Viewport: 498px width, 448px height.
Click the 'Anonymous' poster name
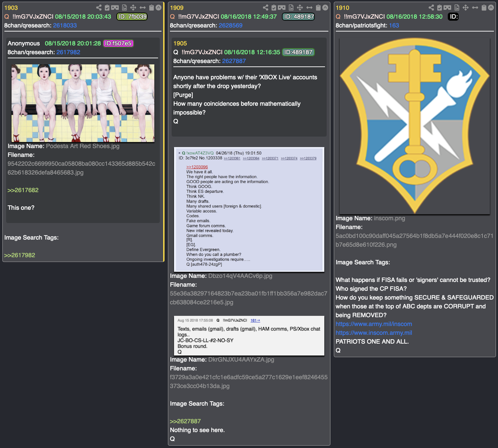[x=24, y=43]
